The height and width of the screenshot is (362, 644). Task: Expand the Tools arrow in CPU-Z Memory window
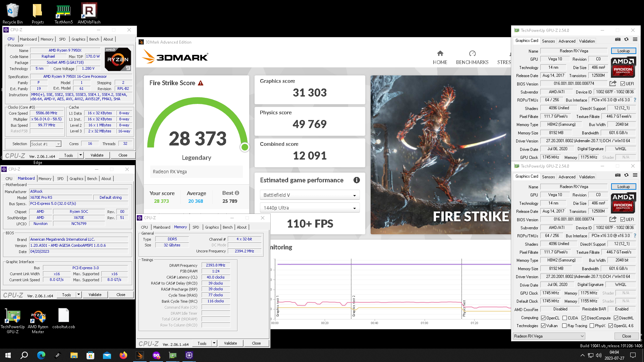click(214, 343)
